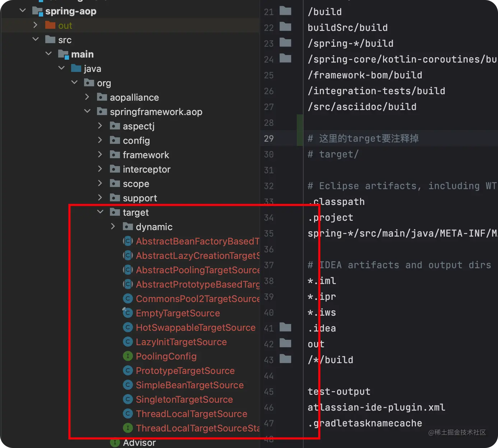Image resolution: width=498 pixels, height=448 pixels.
Task: Click the SingletonTargetSource class icon
Action: (x=128, y=399)
